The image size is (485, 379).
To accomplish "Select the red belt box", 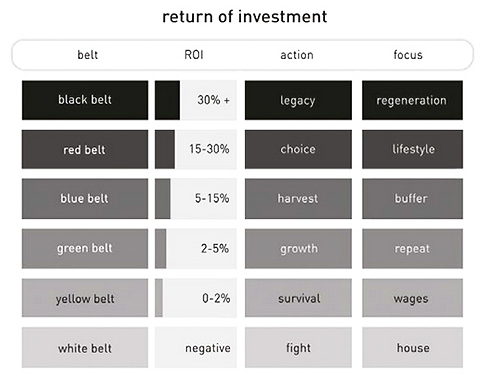I will pos(85,149).
